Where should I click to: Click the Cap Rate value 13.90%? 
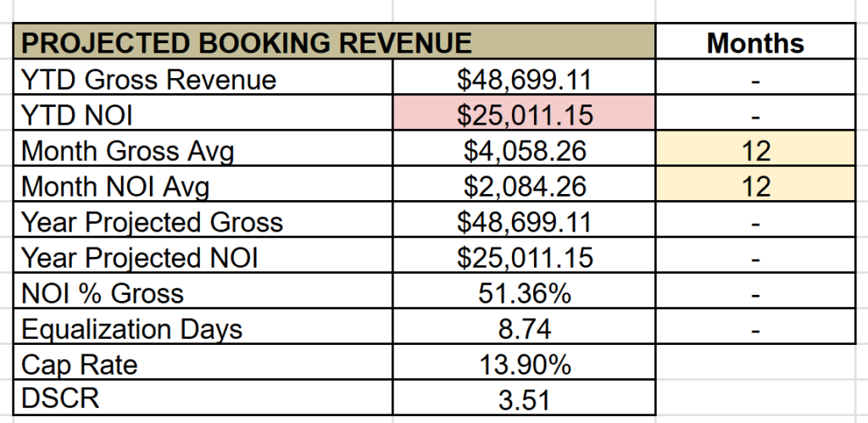(524, 365)
